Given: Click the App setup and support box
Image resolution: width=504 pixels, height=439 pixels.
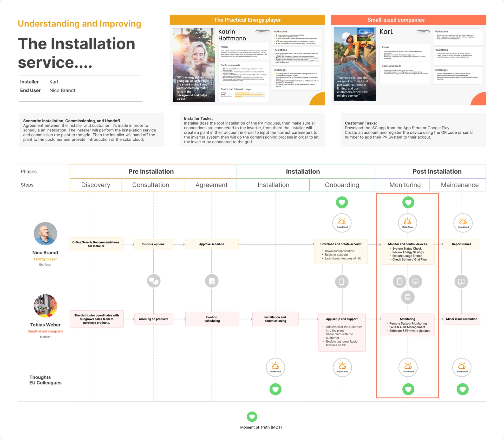Looking at the screenshot, I should click(x=342, y=332).
